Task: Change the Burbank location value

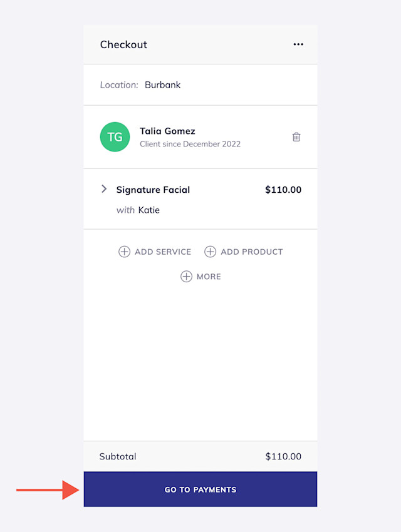Action: click(163, 85)
